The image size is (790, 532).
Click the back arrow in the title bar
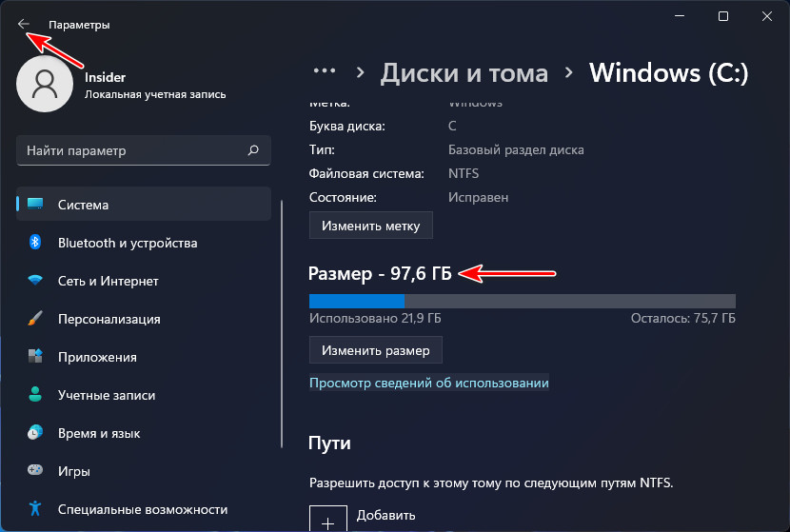(x=24, y=25)
